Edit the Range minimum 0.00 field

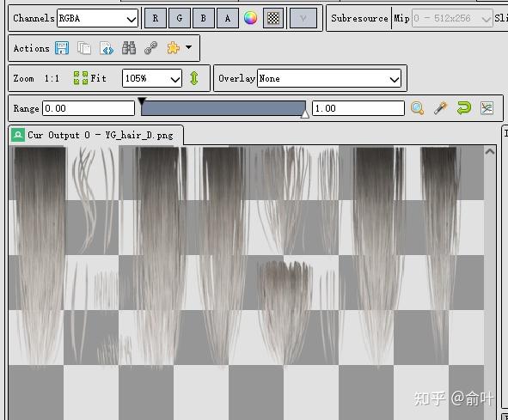click(89, 108)
